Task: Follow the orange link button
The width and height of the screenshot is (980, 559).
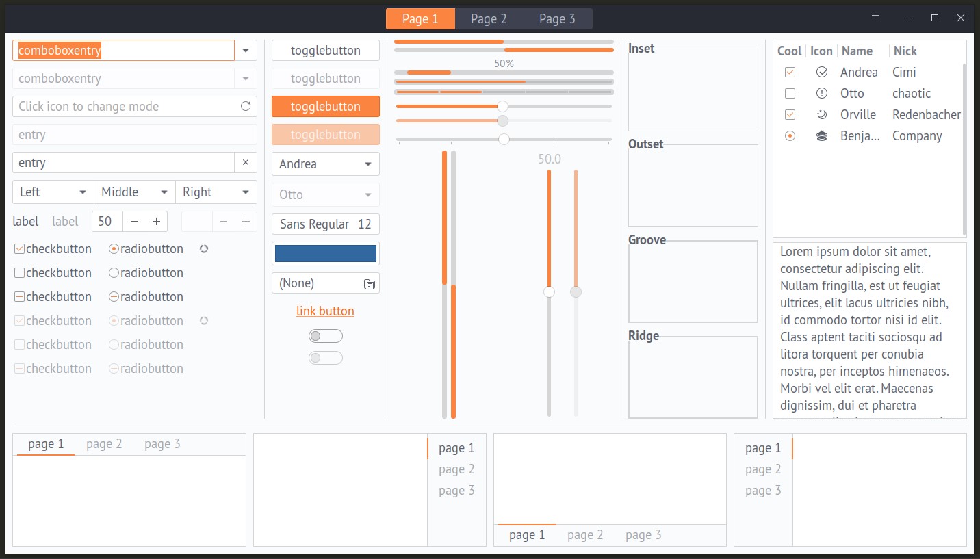Action: point(325,311)
